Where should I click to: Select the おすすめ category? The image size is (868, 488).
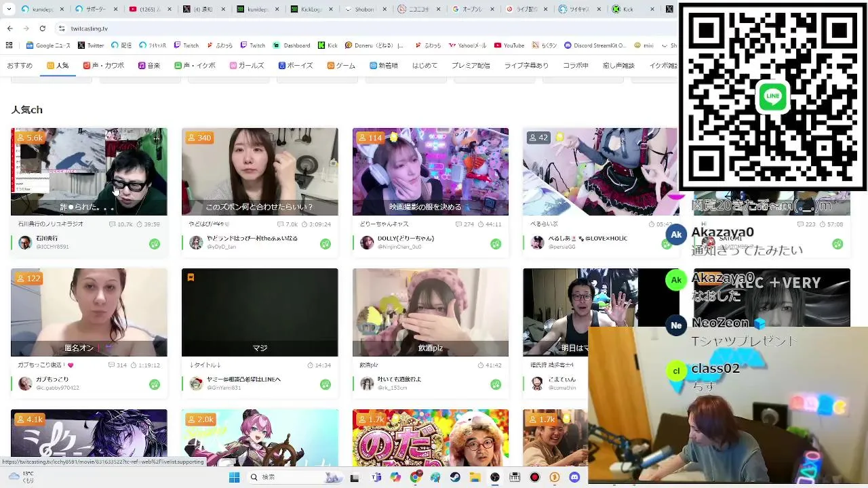20,66
